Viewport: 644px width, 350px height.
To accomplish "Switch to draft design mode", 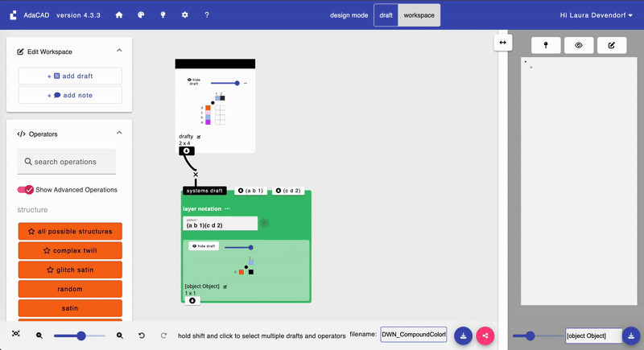I will [x=386, y=15].
